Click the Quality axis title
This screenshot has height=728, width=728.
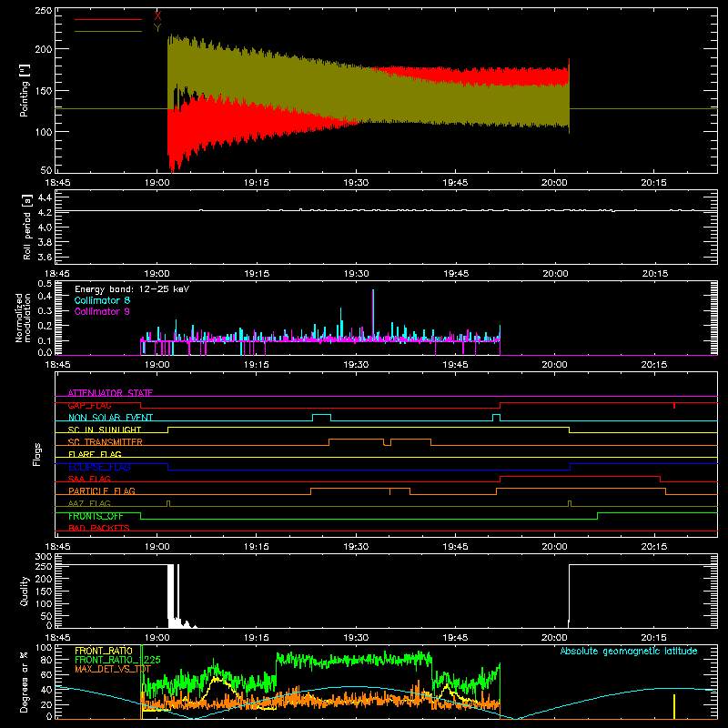click(25, 591)
